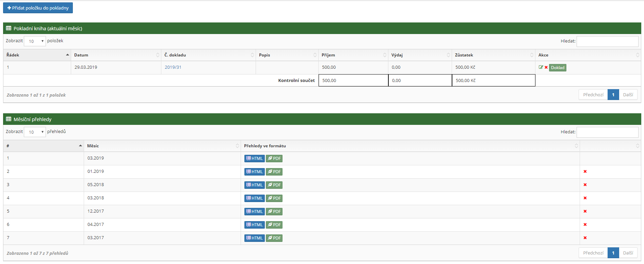Delete the 03.2018 overview with red X

click(585, 198)
